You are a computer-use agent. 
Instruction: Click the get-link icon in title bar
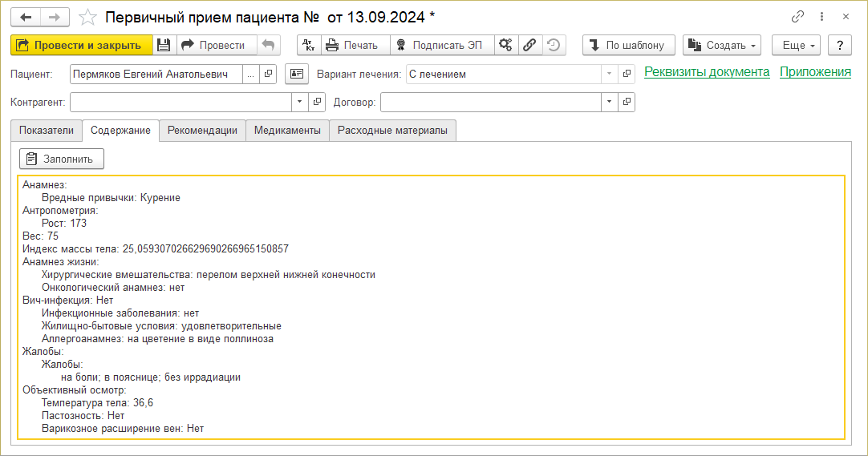pos(797,17)
